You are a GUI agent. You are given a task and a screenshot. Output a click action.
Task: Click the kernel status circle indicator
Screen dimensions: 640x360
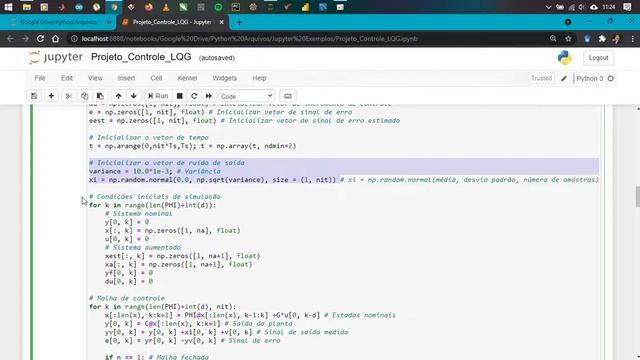611,78
